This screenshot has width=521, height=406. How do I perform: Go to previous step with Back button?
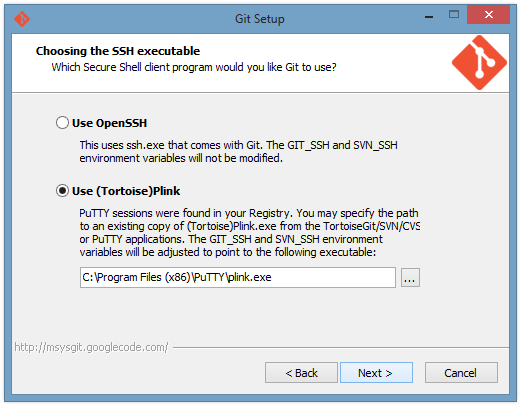pyautogui.click(x=301, y=373)
